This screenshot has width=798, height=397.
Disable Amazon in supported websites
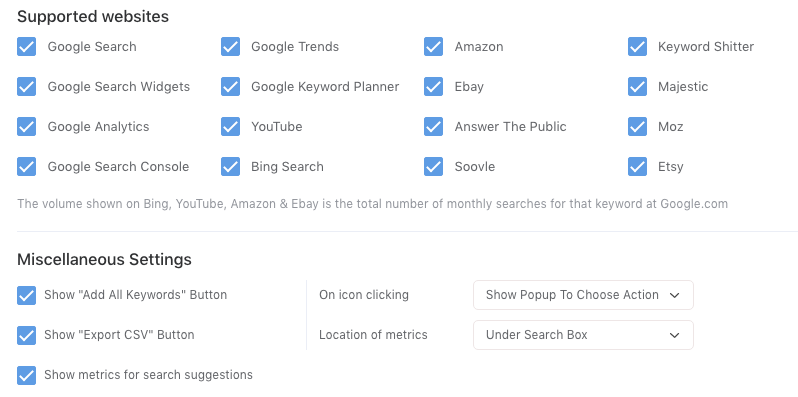tap(434, 47)
